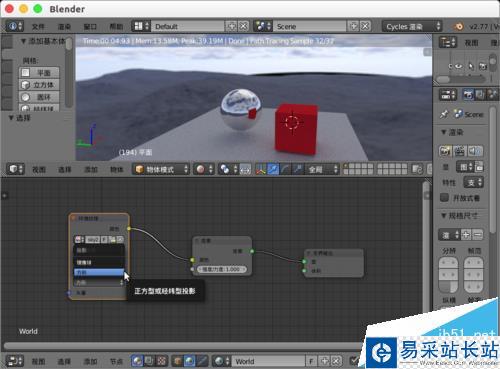Open the 3D viewport 添加 (Add) menu
This screenshot has height=369, width=500.
pyautogui.click(x=91, y=169)
